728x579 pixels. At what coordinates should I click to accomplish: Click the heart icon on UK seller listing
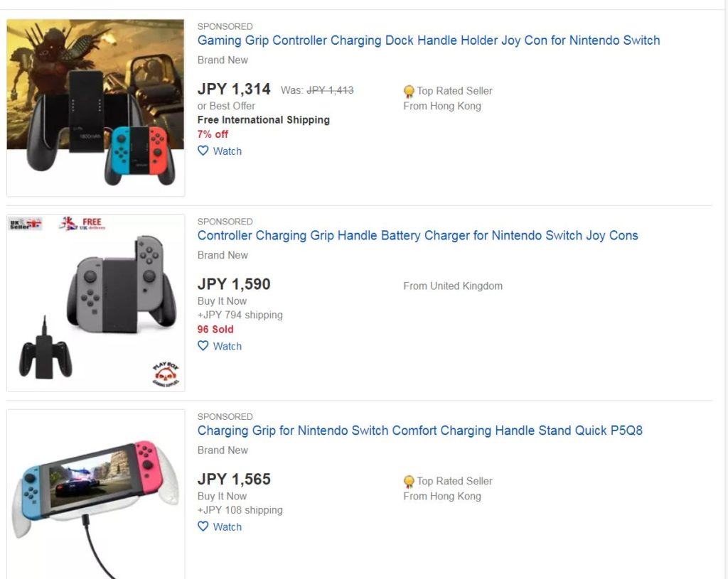[203, 346]
